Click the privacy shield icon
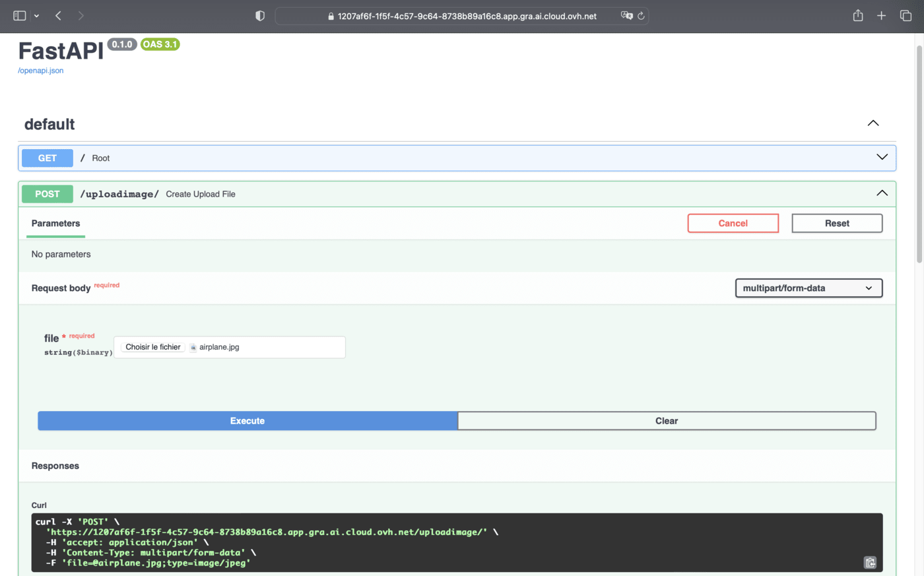Screen dimensions: 924x576 click(260, 16)
